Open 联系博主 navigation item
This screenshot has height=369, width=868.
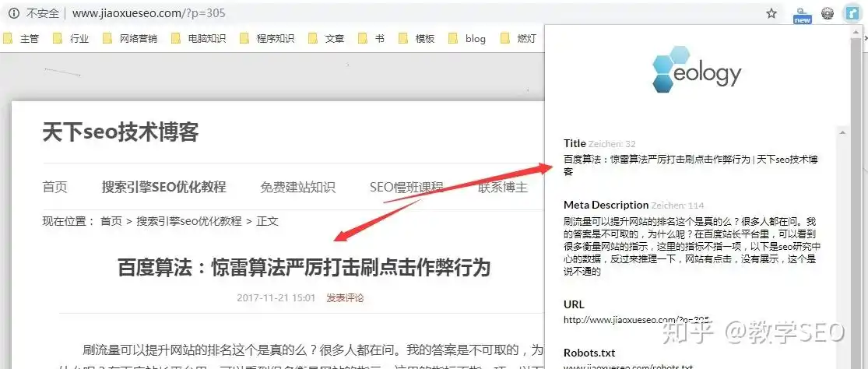[503, 187]
